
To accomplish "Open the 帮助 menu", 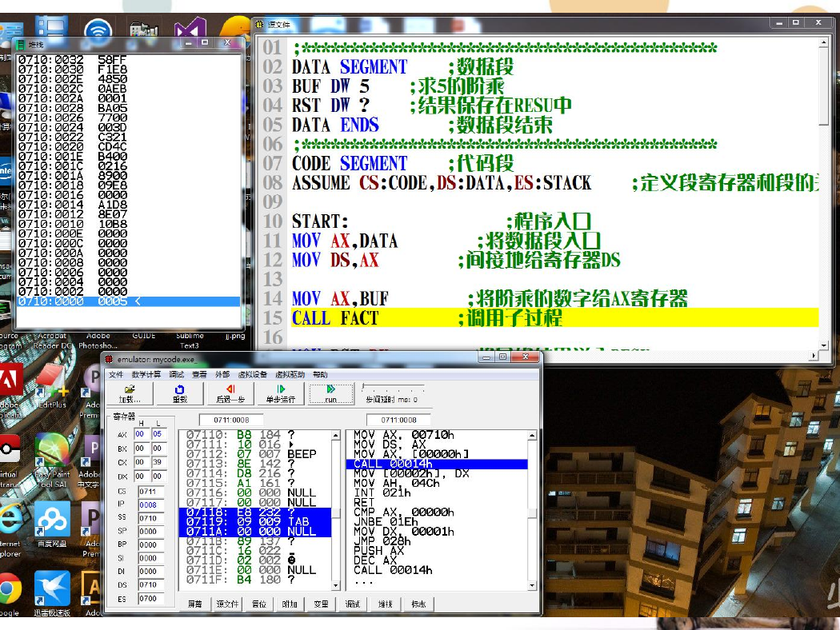I will pos(320,375).
